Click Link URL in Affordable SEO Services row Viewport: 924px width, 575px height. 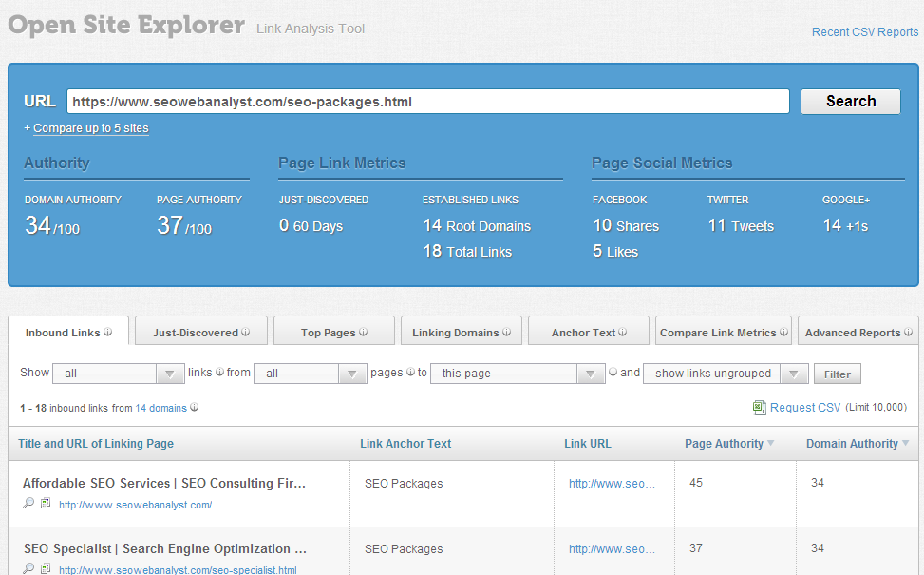click(612, 484)
